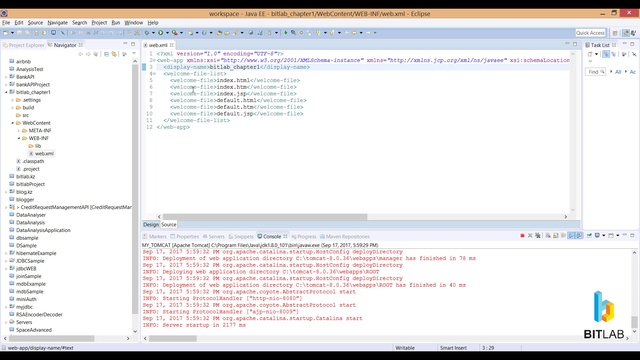Toggle Link with Editor in Navigator
This screenshot has width=640, height=360.
114,54
